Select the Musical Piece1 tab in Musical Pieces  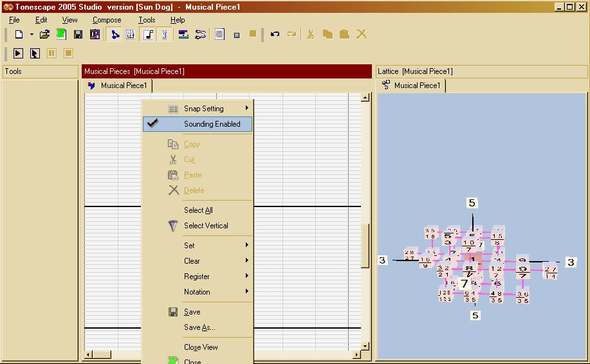pyautogui.click(x=118, y=86)
